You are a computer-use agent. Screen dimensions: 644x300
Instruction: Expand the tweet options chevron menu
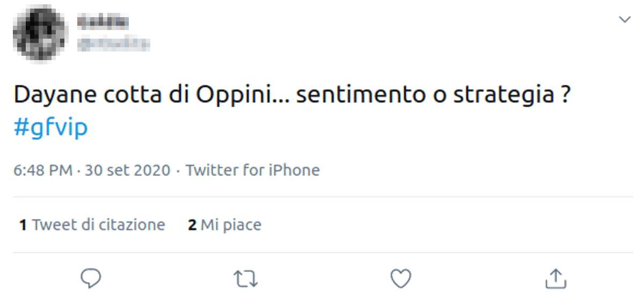(625, 20)
